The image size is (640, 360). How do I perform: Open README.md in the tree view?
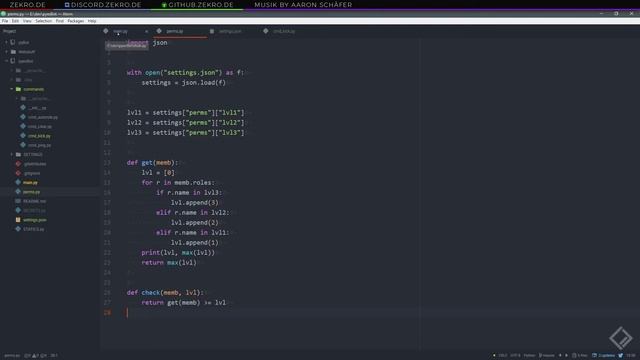coord(34,201)
